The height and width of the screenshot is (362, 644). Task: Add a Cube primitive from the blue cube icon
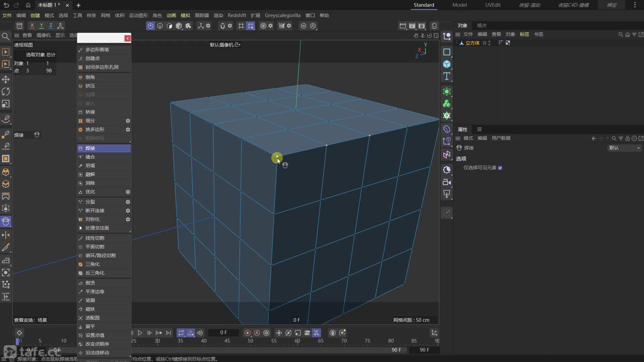coord(447,64)
